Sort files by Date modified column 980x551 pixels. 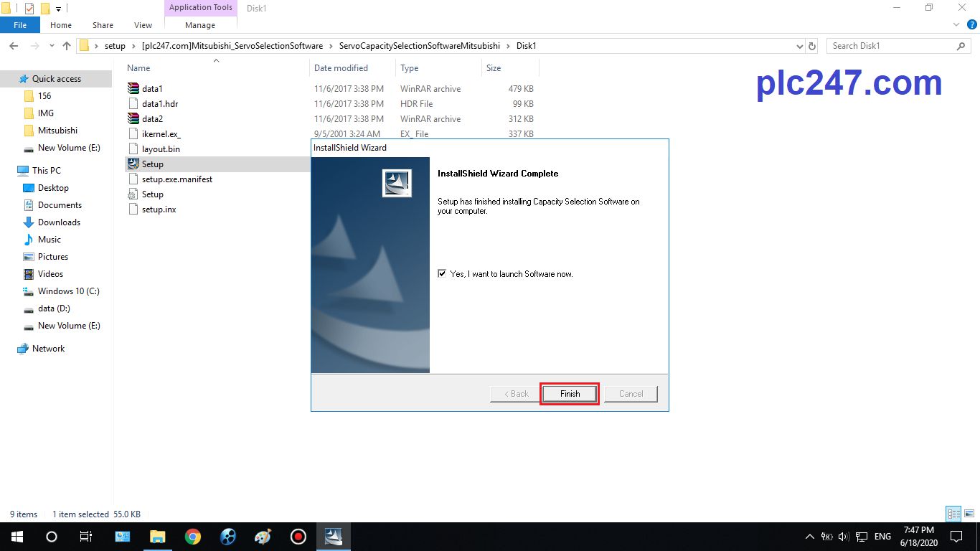coord(341,68)
